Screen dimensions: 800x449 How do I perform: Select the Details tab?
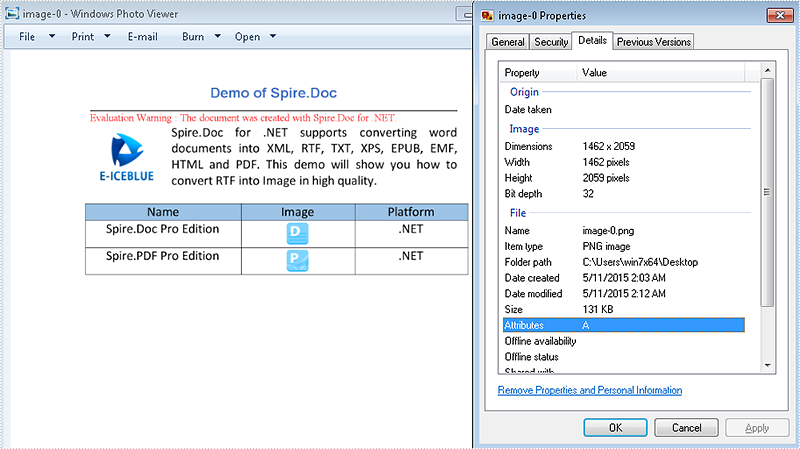click(x=592, y=40)
